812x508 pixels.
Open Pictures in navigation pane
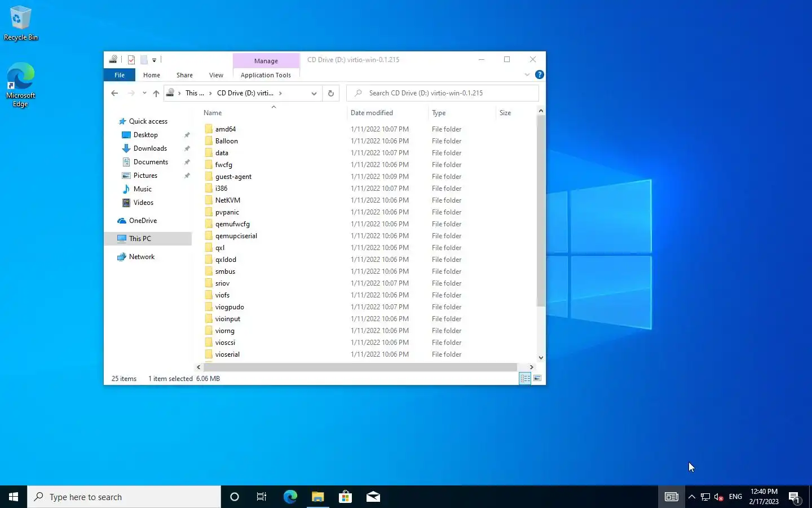[145, 176]
